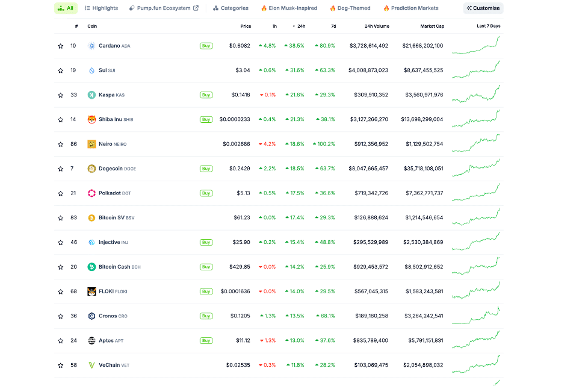Open Elon Musk-Inspired category

pyautogui.click(x=289, y=8)
